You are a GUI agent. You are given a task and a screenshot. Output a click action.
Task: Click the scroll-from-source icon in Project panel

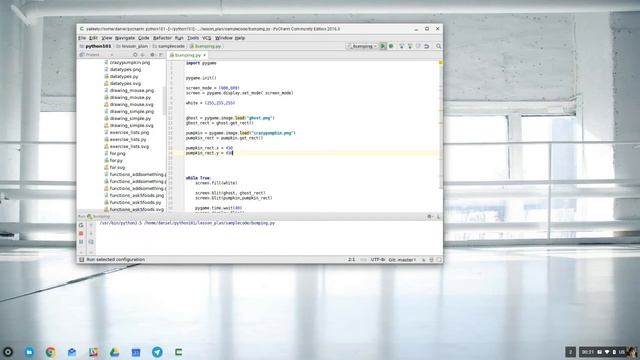(135, 55)
